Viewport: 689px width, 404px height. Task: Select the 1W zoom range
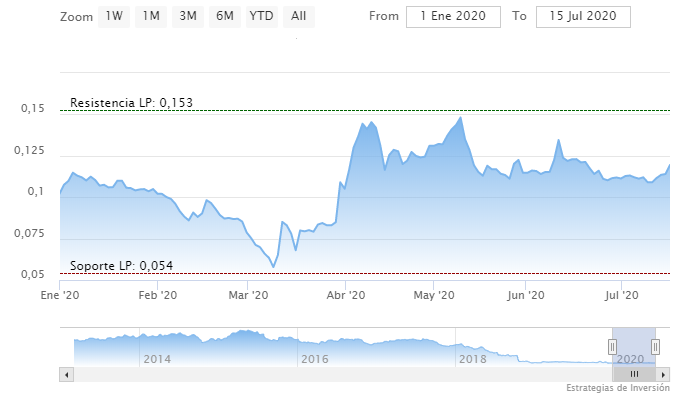pos(115,16)
